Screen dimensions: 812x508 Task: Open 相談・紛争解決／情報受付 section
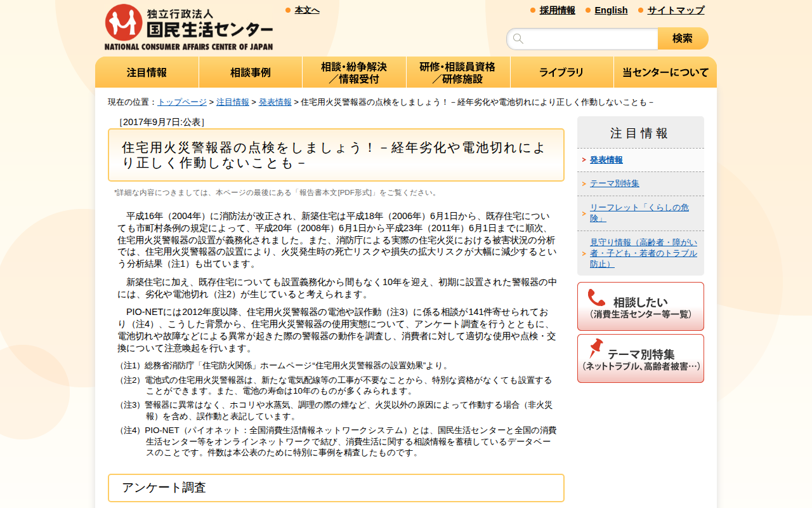(354, 72)
